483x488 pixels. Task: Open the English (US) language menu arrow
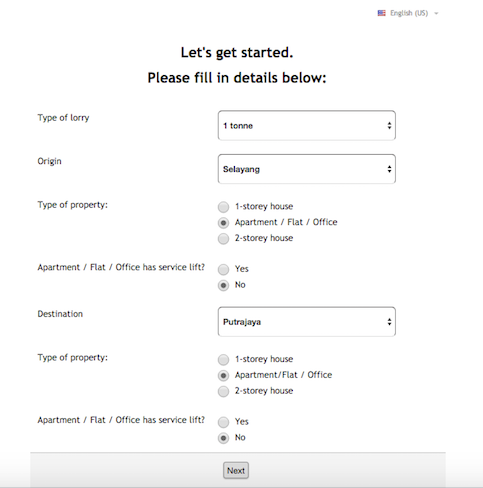436,13
